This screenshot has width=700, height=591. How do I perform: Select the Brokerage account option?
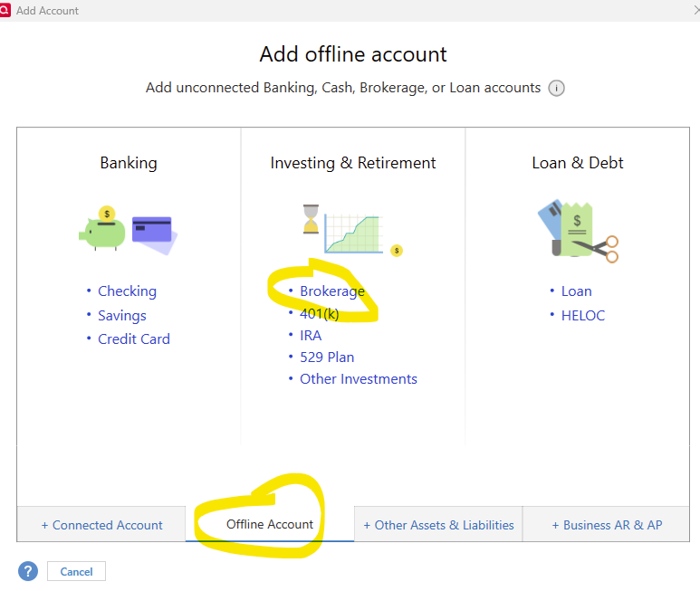tap(332, 291)
